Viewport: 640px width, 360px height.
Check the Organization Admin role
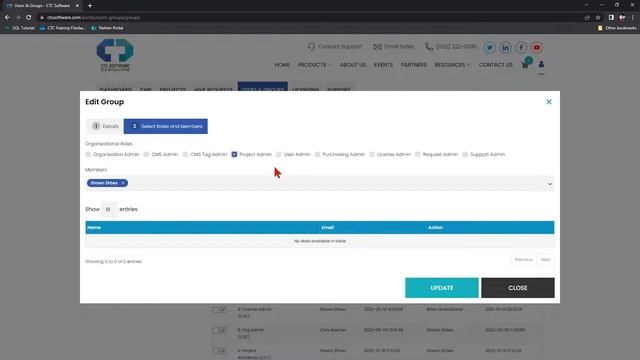[88, 154]
